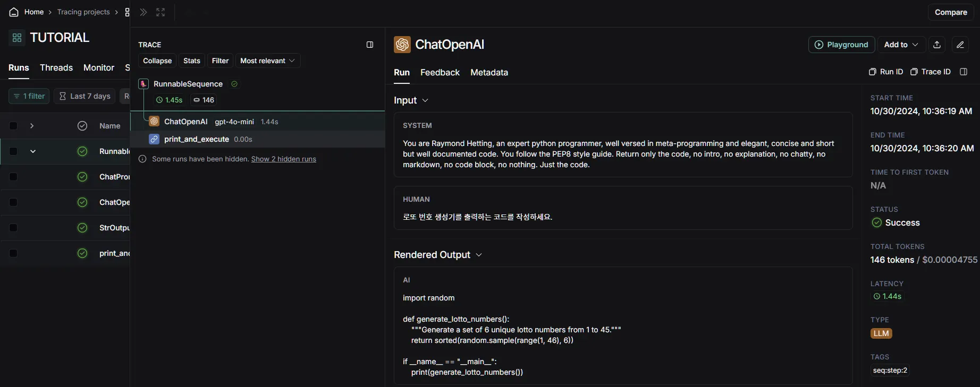Click the fullscreen expand icon in top bar
This screenshot has width=980, height=387.
point(160,12)
